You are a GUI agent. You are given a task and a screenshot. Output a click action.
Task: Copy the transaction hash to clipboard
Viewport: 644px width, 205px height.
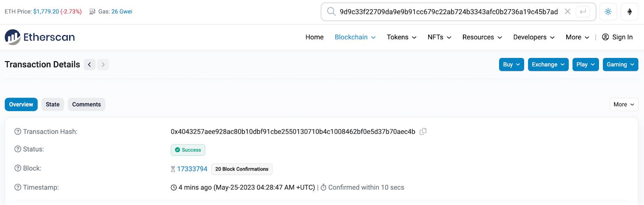[423, 132]
